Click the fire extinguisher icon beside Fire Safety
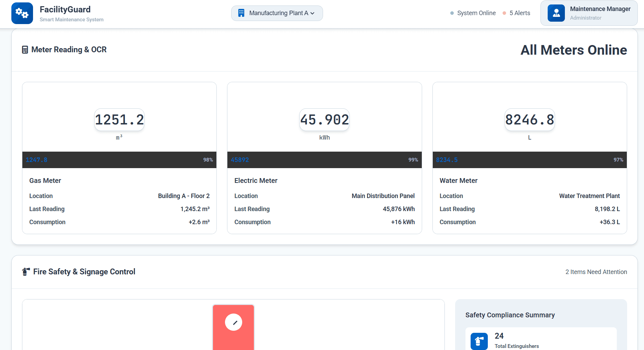Image resolution: width=644 pixels, height=350 pixels. click(26, 272)
